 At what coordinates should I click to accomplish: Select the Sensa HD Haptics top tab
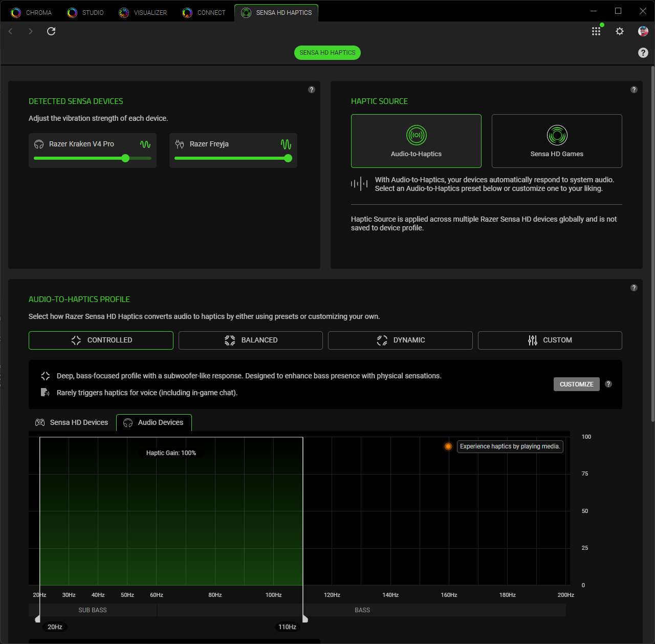(276, 13)
